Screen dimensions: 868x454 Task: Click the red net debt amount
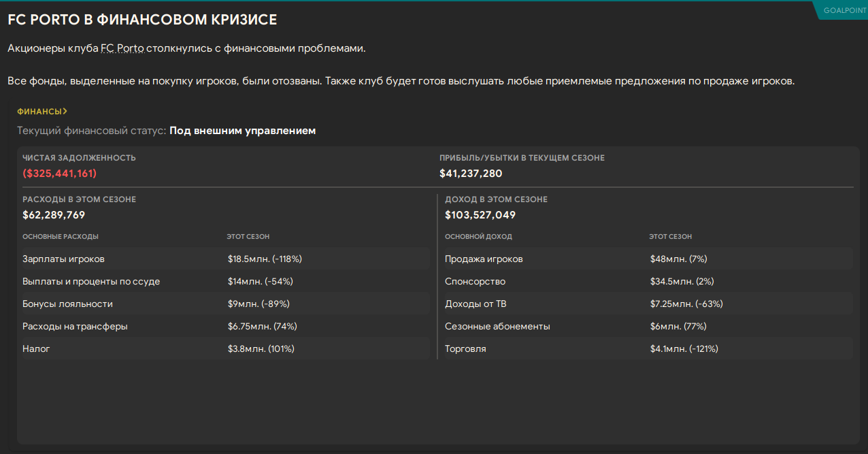point(60,174)
